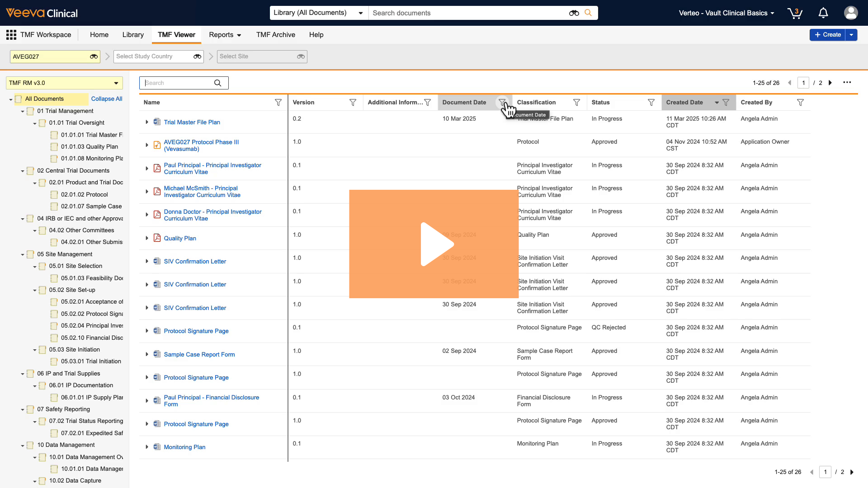868x488 pixels.
Task: Open the TMF Workspace app grid icon
Action: pyautogui.click(x=11, y=35)
